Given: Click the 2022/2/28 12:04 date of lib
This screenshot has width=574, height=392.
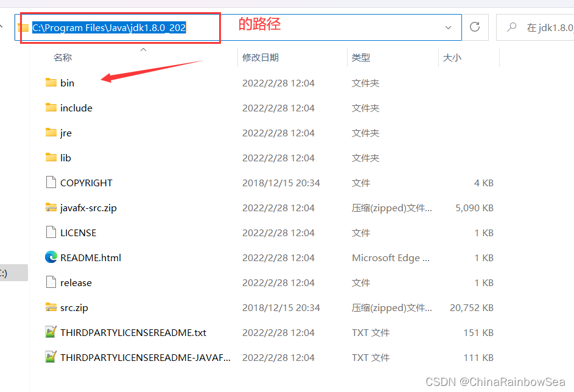Looking at the screenshot, I should pos(278,158).
